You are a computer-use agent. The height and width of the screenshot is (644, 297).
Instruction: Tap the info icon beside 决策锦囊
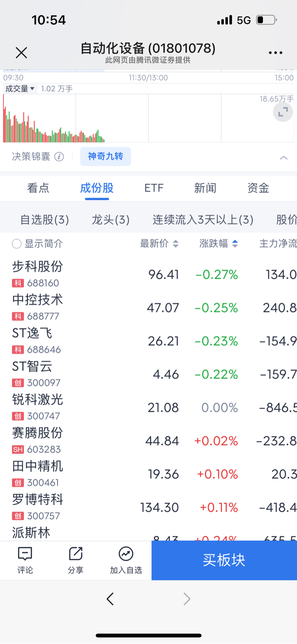click(59, 156)
